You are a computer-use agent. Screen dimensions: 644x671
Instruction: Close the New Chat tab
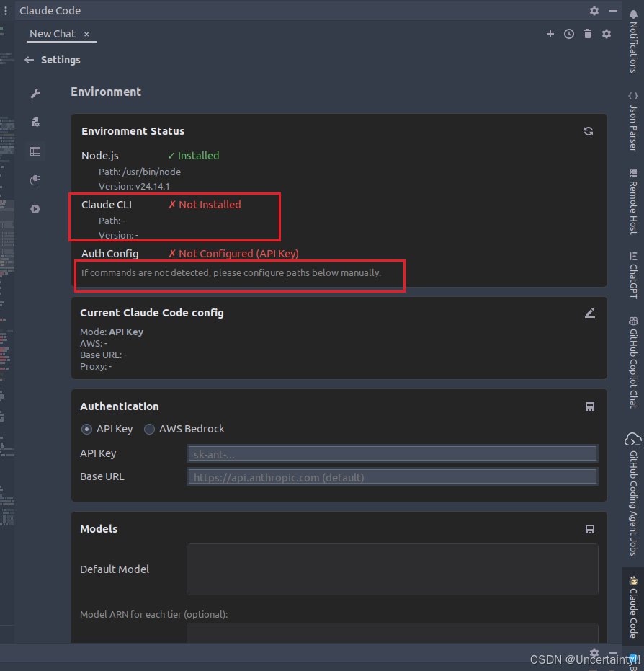pyautogui.click(x=86, y=35)
